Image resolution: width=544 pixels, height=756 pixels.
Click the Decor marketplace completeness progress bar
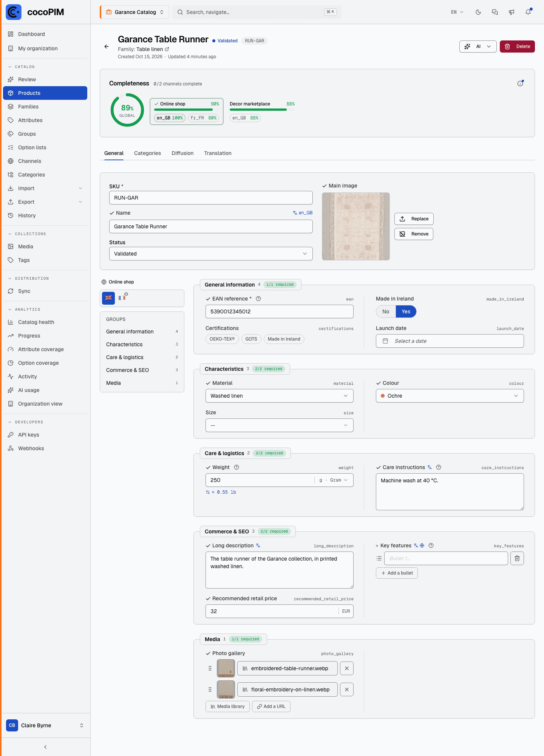pyautogui.click(x=262, y=110)
